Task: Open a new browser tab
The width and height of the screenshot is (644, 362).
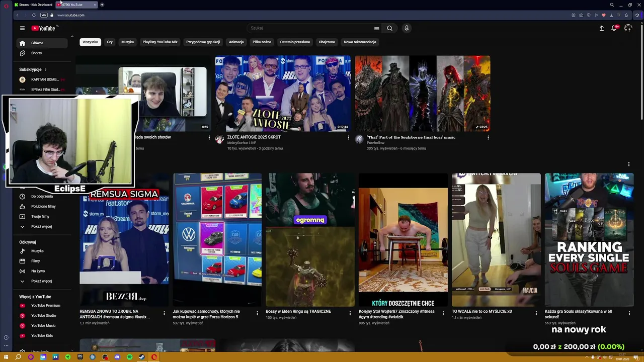Action: pyautogui.click(x=102, y=5)
